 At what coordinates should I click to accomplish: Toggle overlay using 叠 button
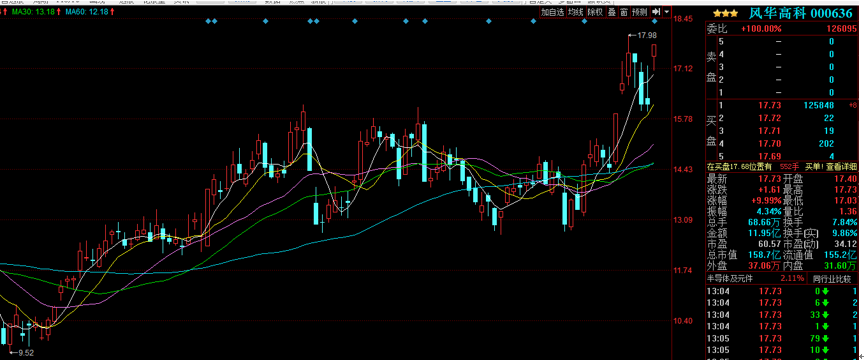(612, 12)
